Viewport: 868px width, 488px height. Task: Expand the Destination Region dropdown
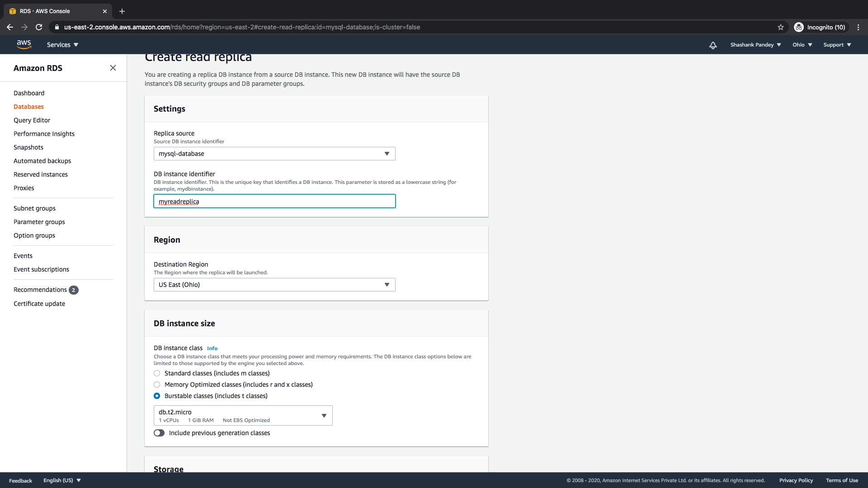click(x=274, y=285)
